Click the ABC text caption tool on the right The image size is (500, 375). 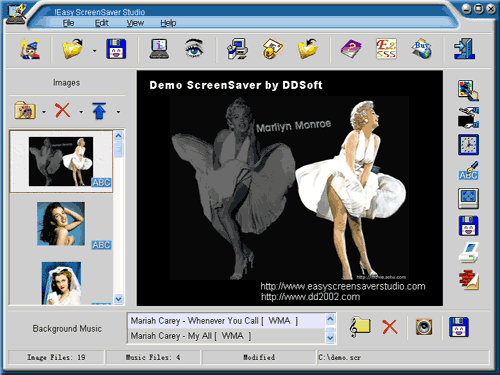coord(468,171)
